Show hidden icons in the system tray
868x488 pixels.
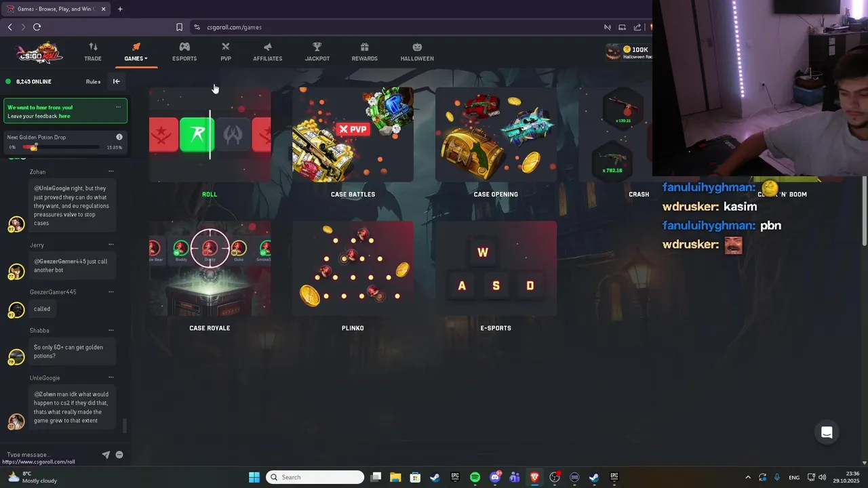coord(748,477)
